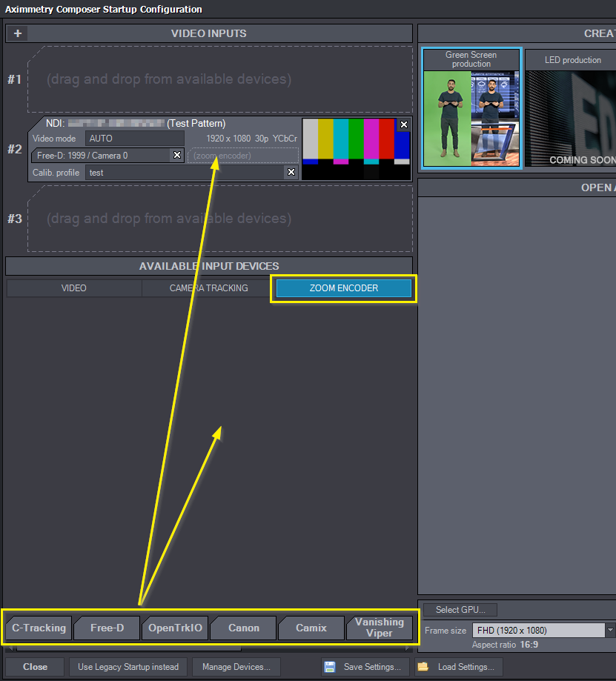
Task: Click the Load Settings folder icon
Action: click(423, 667)
